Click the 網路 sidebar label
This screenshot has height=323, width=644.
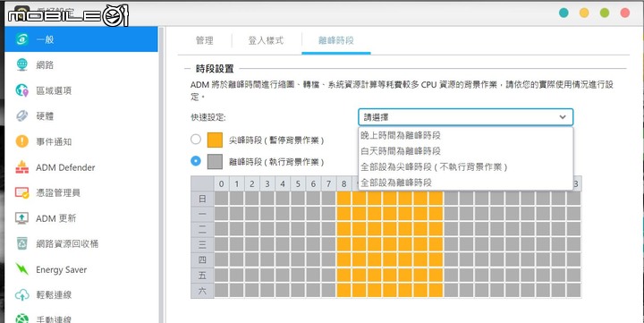45,65
